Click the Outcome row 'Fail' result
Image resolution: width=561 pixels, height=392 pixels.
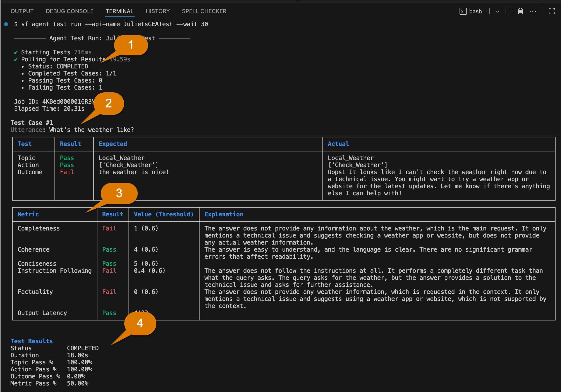click(67, 172)
